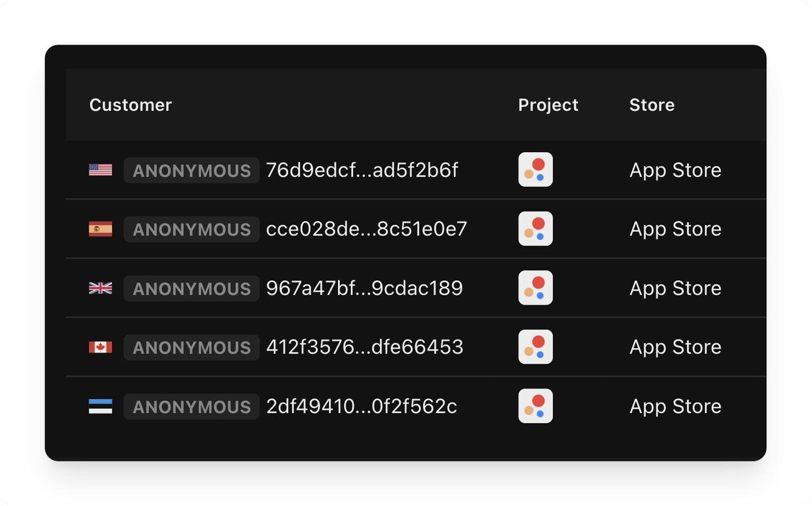Sort by the Store column header
Screen dimensions: 812x506
click(652, 105)
